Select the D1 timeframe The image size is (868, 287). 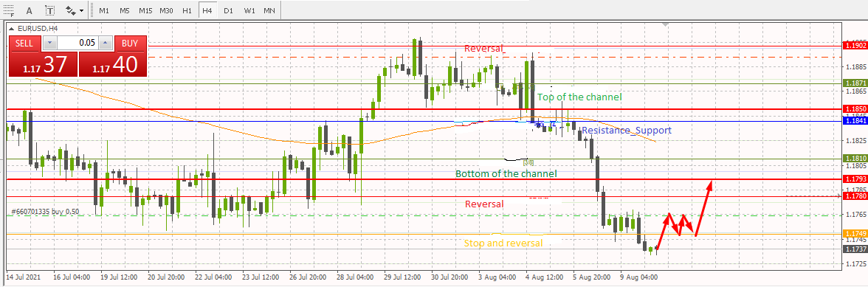coord(228,10)
